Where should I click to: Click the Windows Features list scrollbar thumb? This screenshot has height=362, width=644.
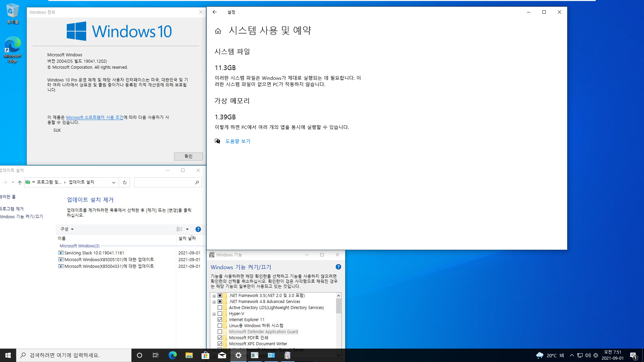coord(338,306)
